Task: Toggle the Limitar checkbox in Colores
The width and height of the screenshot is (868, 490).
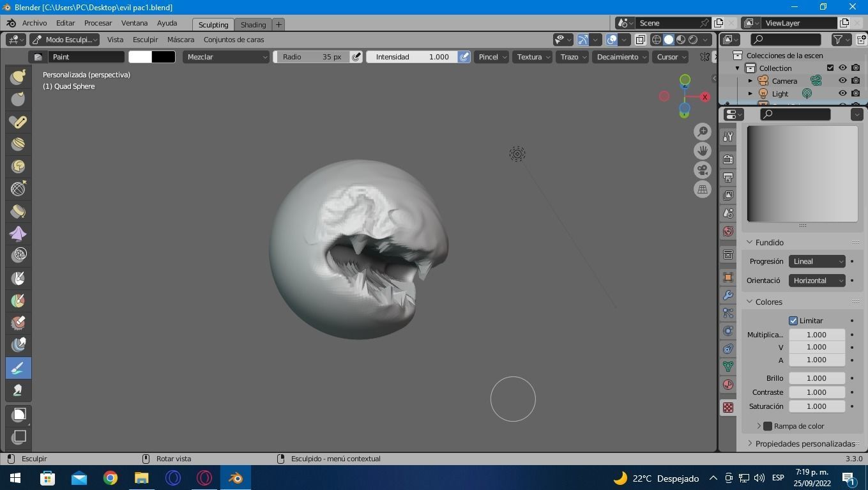Action: click(793, 320)
